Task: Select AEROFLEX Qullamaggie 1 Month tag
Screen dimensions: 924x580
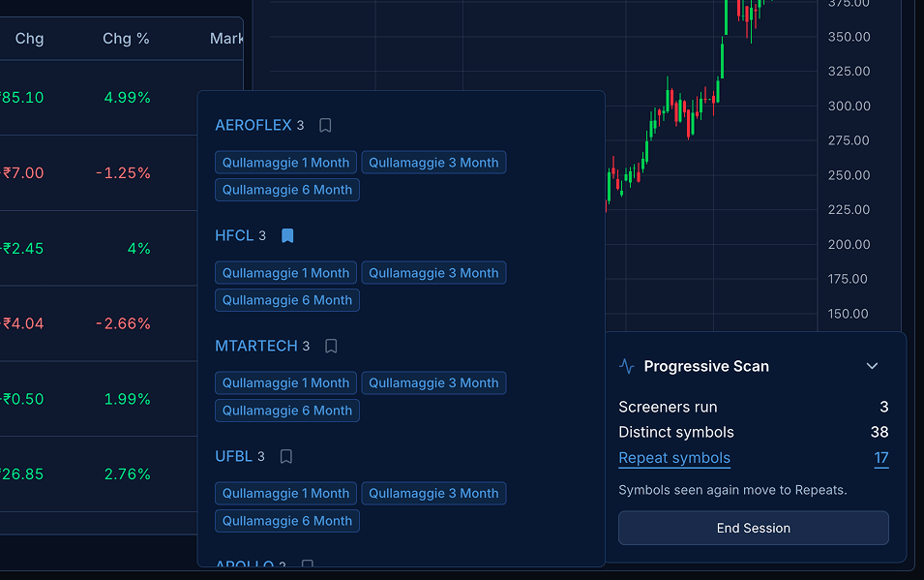Action: click(x=285, y=163)
